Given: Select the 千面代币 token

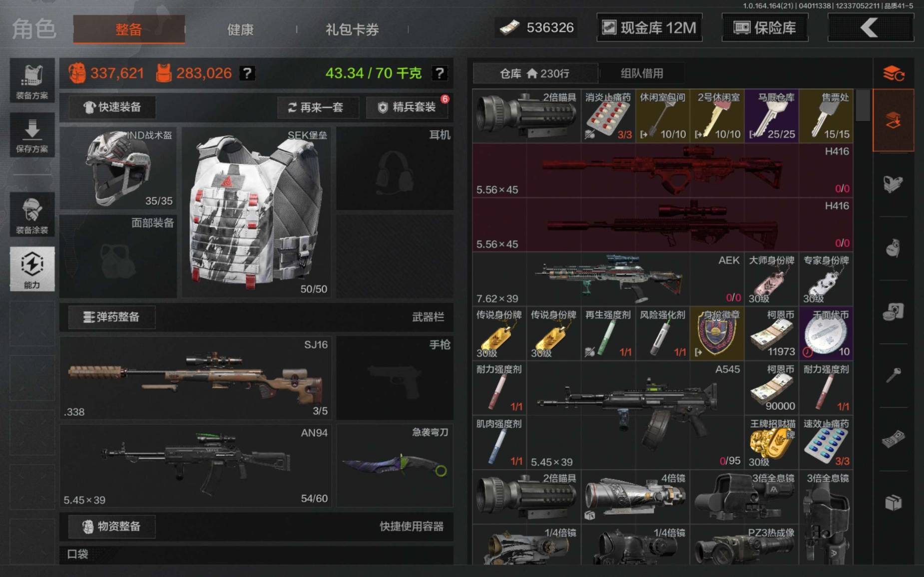Looking at the screenshot, I should pos(826,333).
